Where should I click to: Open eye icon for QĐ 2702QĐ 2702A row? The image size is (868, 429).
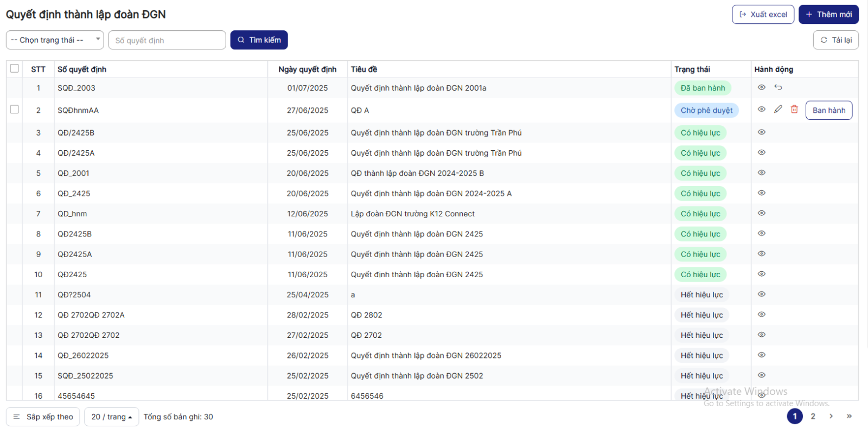pos(761,315)
